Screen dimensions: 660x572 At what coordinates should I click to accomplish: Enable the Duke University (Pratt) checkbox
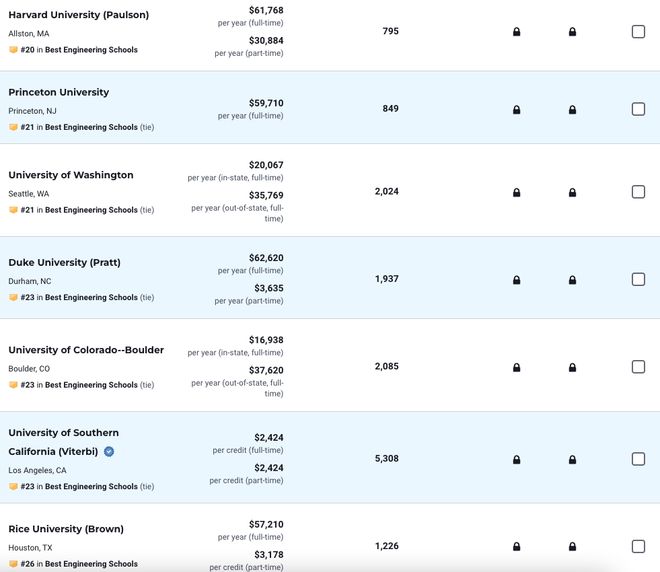tap(638, 279)
